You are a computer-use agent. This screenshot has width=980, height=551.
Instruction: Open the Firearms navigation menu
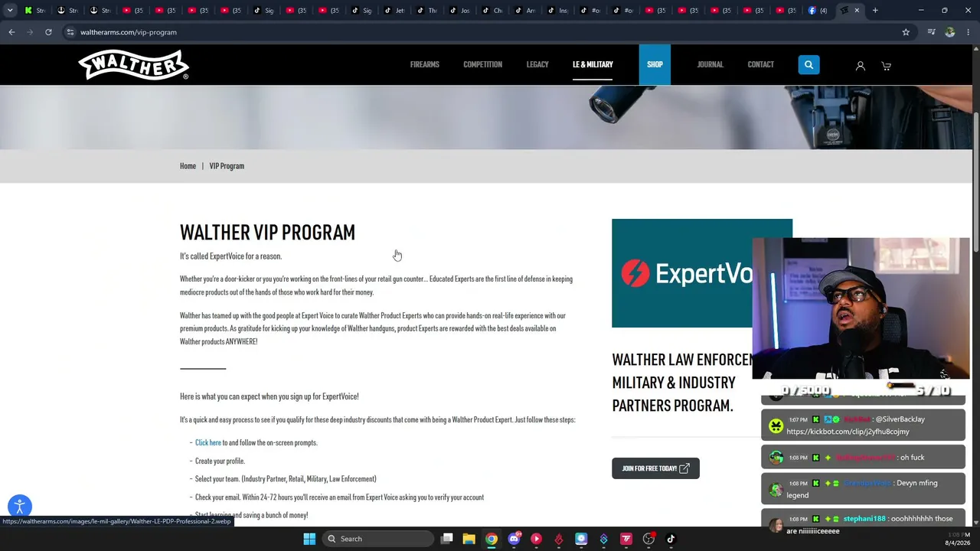[424, 64]
